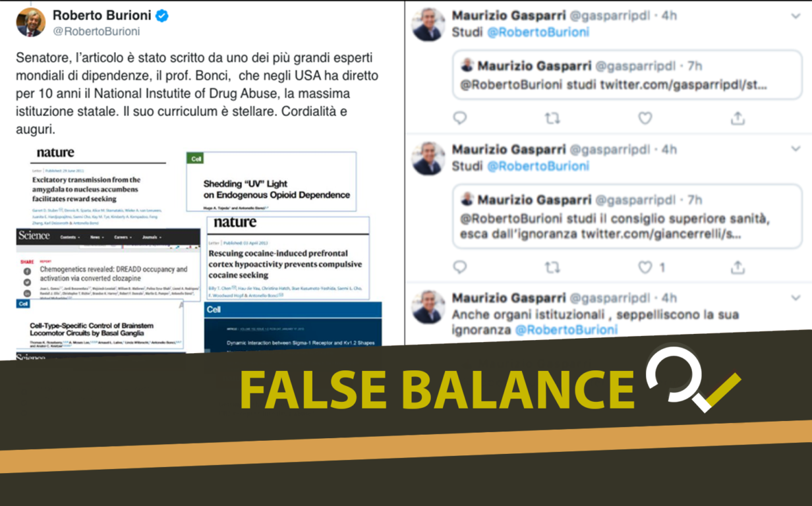Screen dimensions: 812x506
Task: Retweet the consiglio superiore sanità tweet
Action: (x=552, y=267)
